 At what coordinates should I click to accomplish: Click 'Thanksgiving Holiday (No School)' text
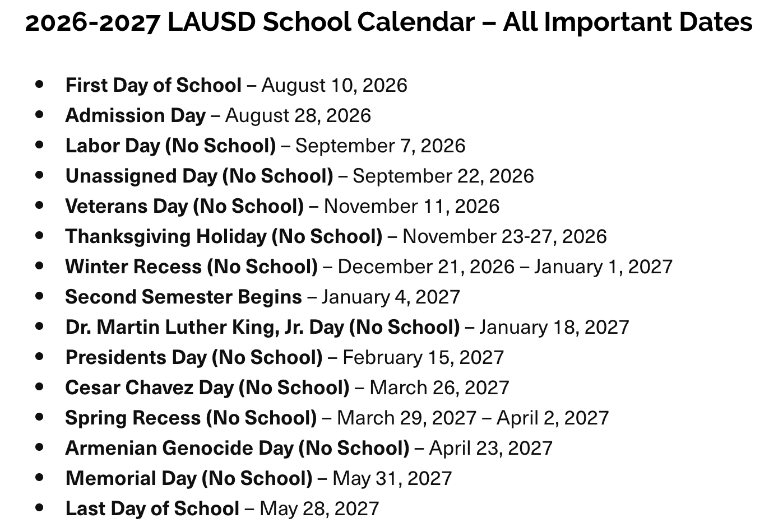pyautogui.click(x=224, y=236)
